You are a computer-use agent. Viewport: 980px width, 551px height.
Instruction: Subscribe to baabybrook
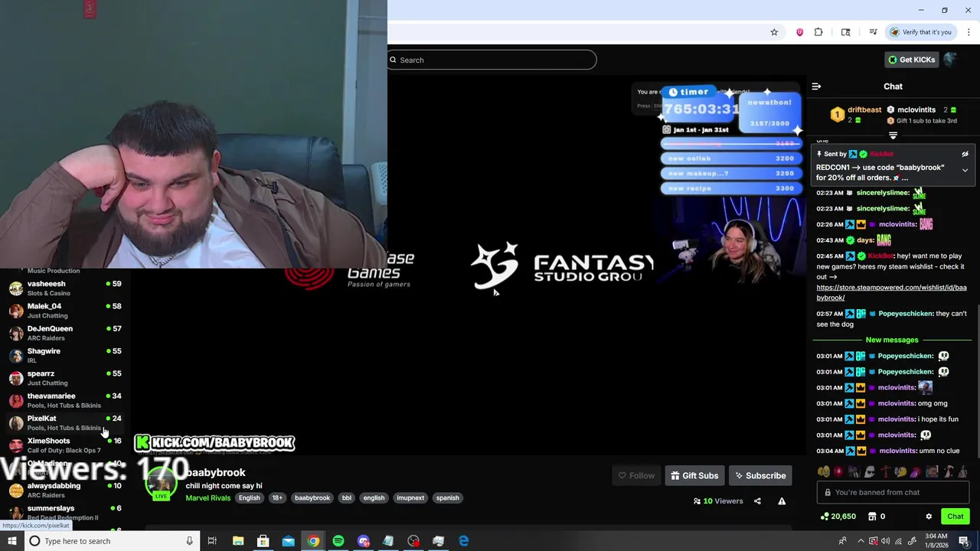(760, 475)
